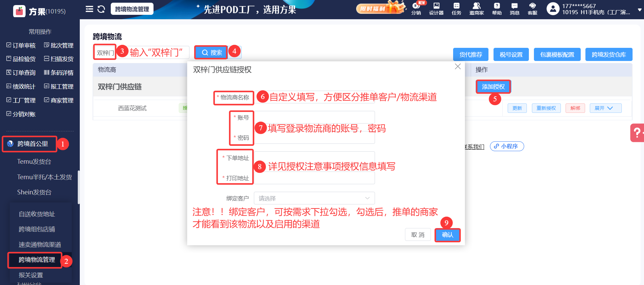Open 批次管理 in the sidebar
Image resolution: width=644 pixels, height=285 pixels.
click(x=59, y=45)
